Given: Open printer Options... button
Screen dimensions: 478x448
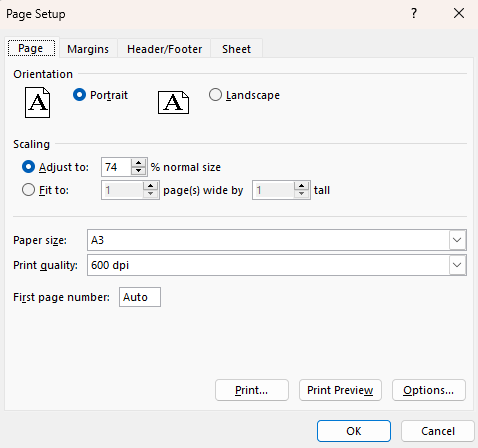Looking at the screenshot, I should coord(429,390).
